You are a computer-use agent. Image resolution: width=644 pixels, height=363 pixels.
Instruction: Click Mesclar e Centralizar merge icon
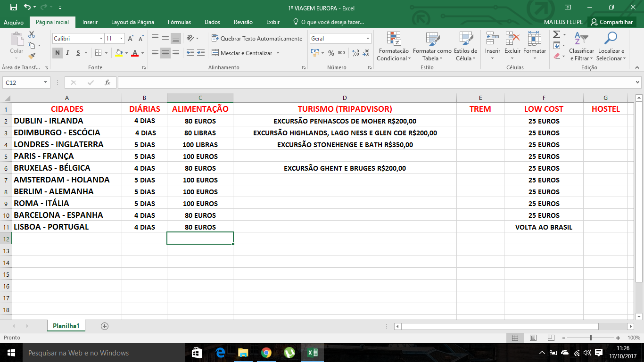(215, 53)
